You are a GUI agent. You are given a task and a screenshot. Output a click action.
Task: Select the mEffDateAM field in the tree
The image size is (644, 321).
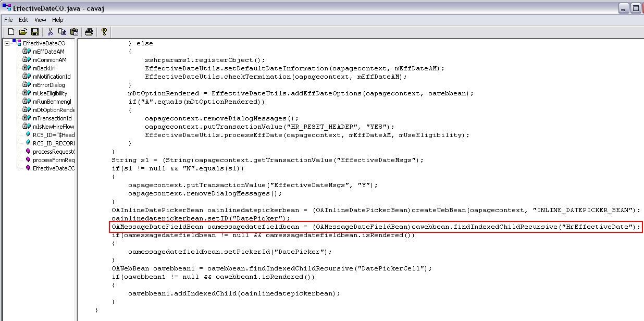tap(48, 52)
